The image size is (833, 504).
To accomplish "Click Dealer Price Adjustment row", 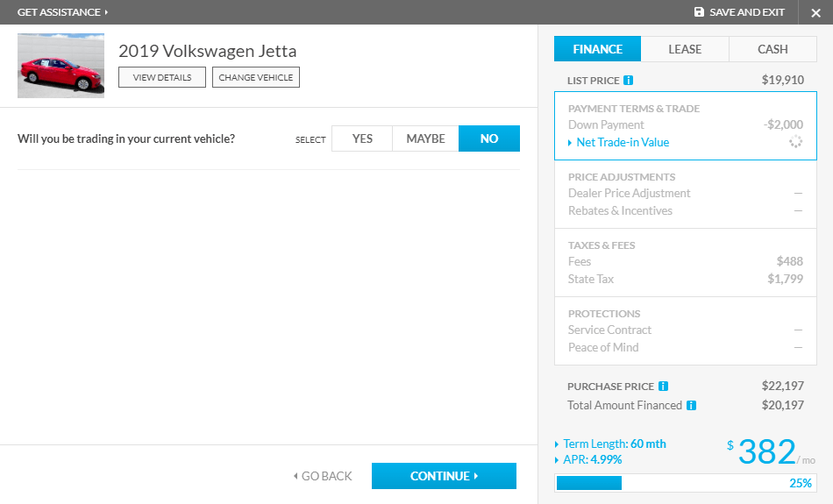I will coord(686,194).
